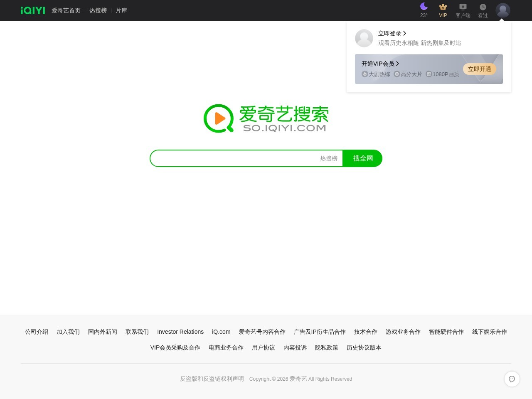The image size is (532, 399).
Task: Open 反盗版和反盗链权利声明 link
Action: [x=212, y=379]
